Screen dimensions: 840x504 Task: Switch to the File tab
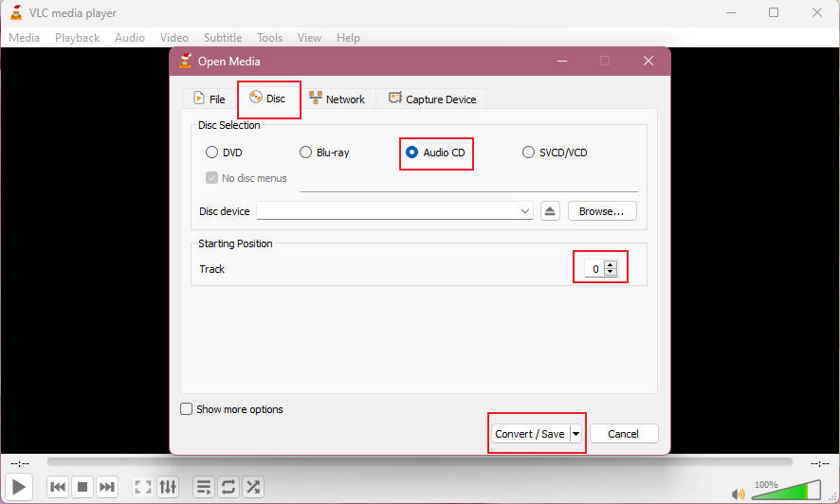[x=210, y=99]
